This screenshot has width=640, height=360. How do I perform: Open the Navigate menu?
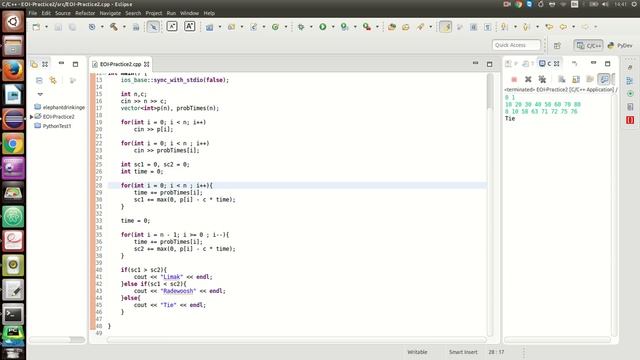click(x=110, y=13)
